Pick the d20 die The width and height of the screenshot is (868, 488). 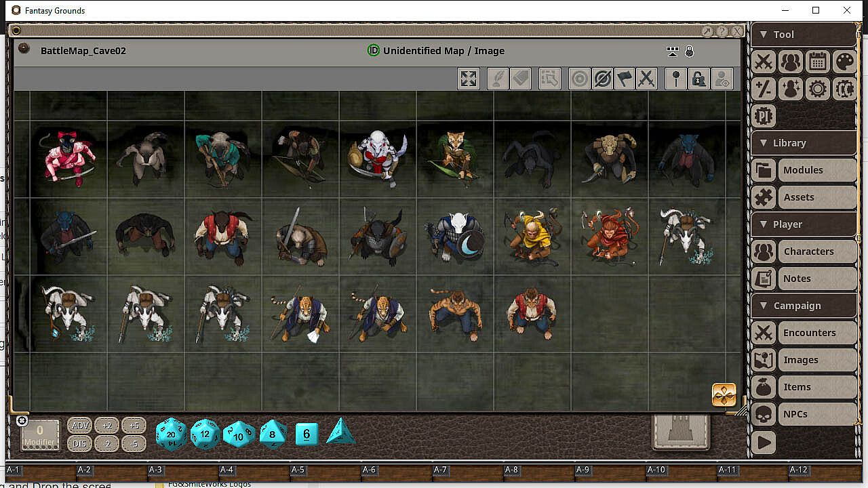[171, 434]
